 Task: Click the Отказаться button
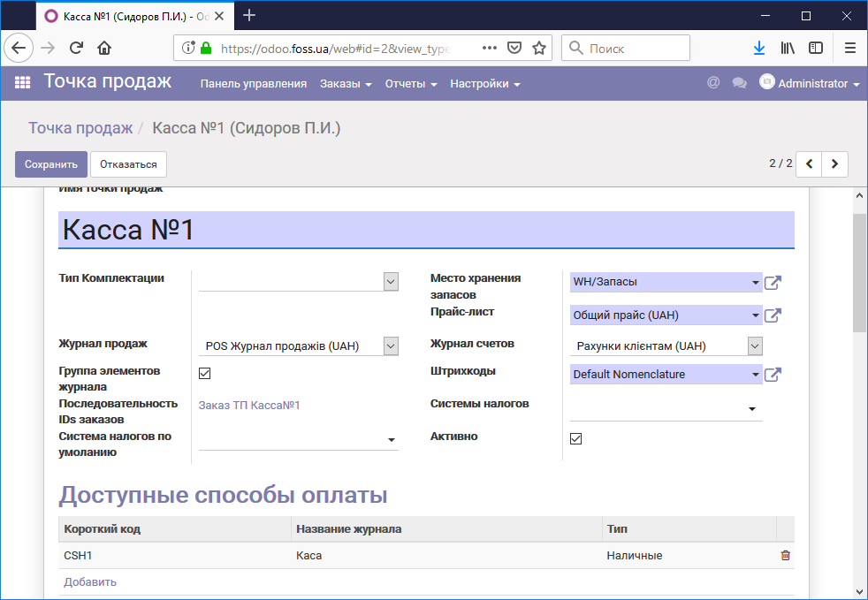tap(128, 164)
